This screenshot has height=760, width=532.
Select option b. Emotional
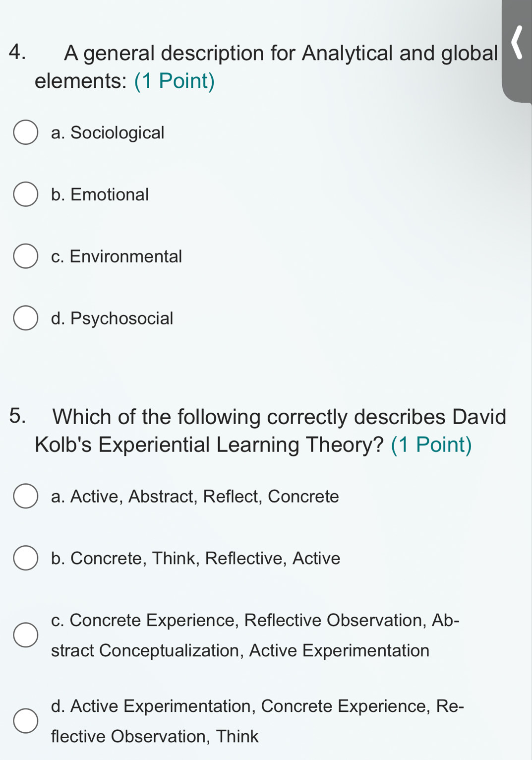[26, 194]
